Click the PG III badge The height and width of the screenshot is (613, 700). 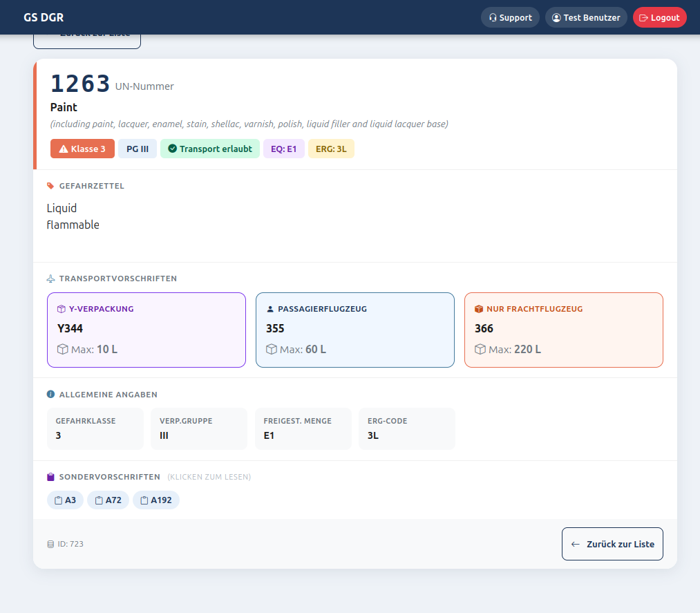pyautogui.click(x=138, y=149)
